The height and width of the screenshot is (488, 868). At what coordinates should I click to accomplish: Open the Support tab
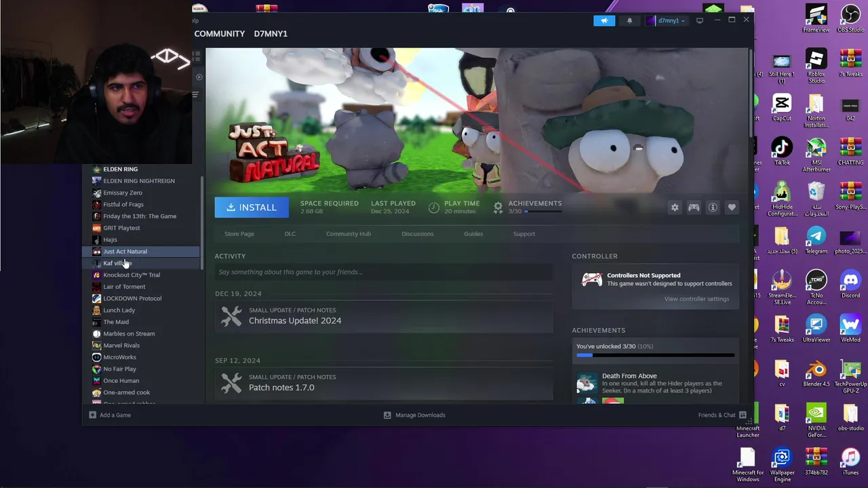(524, 234)
